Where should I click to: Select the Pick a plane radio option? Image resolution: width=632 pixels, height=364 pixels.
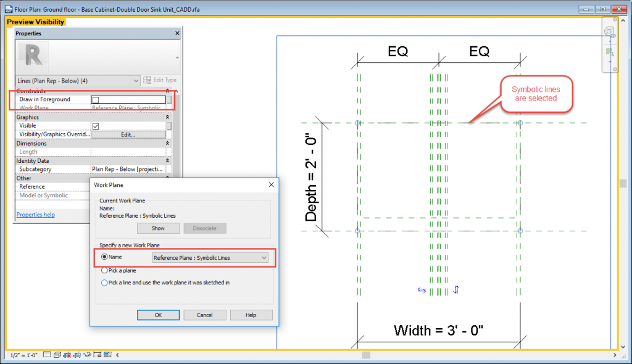[104, 270]
